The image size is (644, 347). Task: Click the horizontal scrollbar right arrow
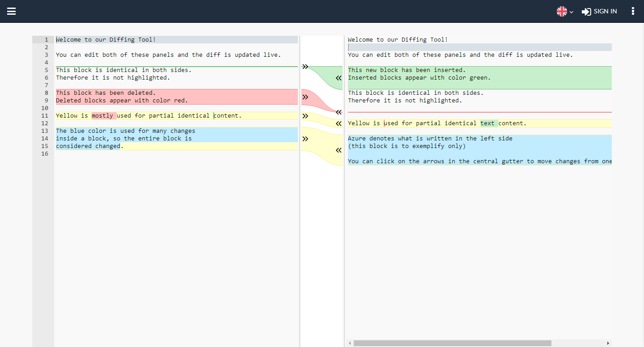tap(608, 343)
